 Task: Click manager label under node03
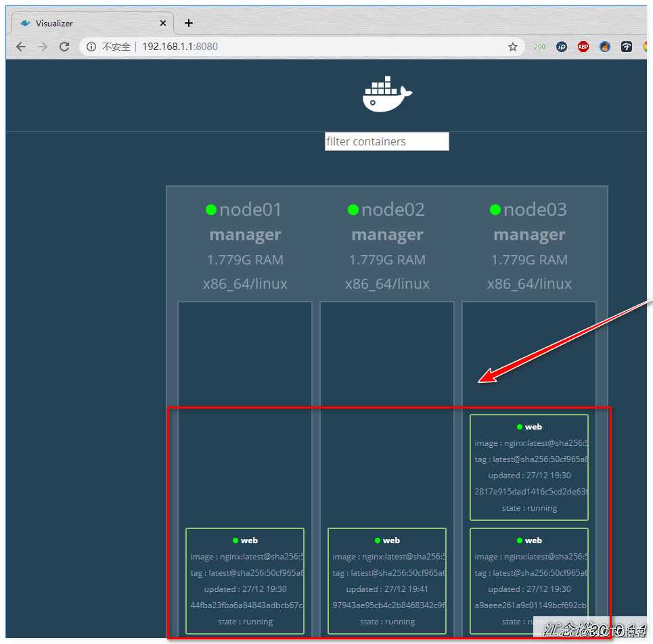[529, 235]
